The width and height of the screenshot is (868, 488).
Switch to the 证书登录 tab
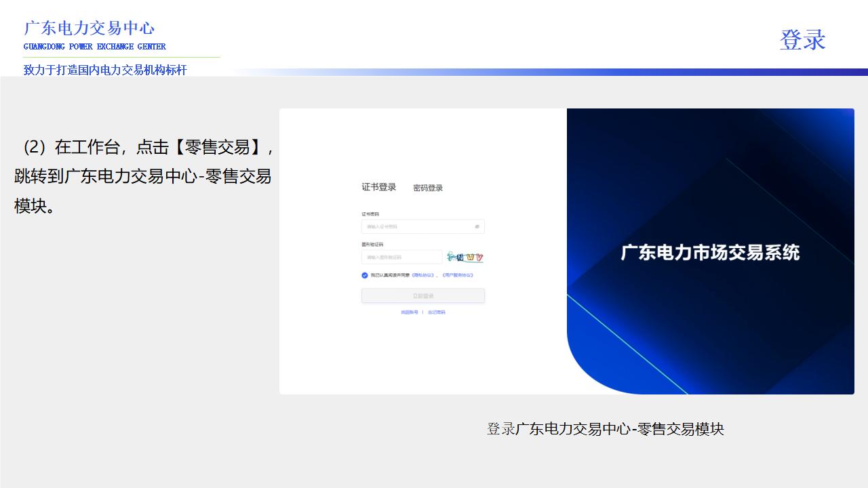(378, 187)
